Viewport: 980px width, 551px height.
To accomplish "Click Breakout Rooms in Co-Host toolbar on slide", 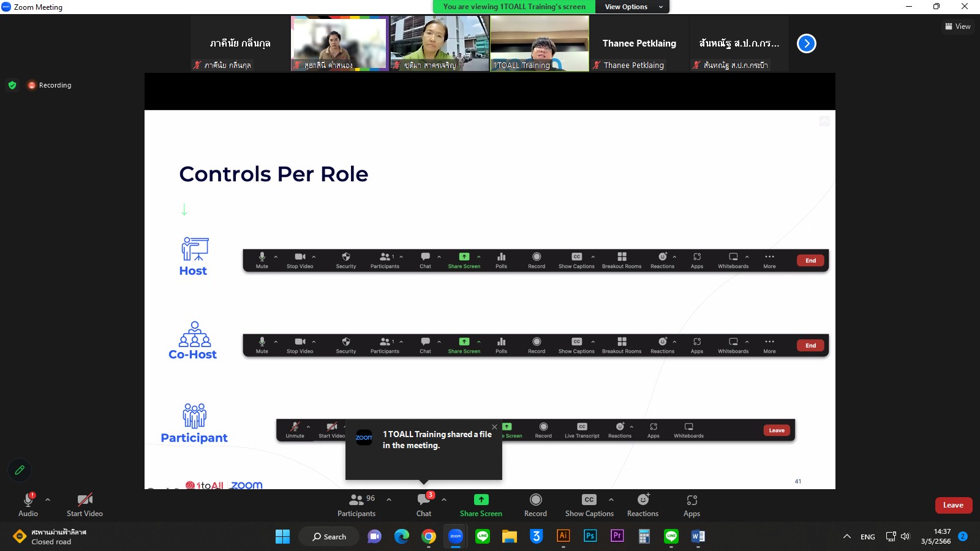I will [622, 345].
